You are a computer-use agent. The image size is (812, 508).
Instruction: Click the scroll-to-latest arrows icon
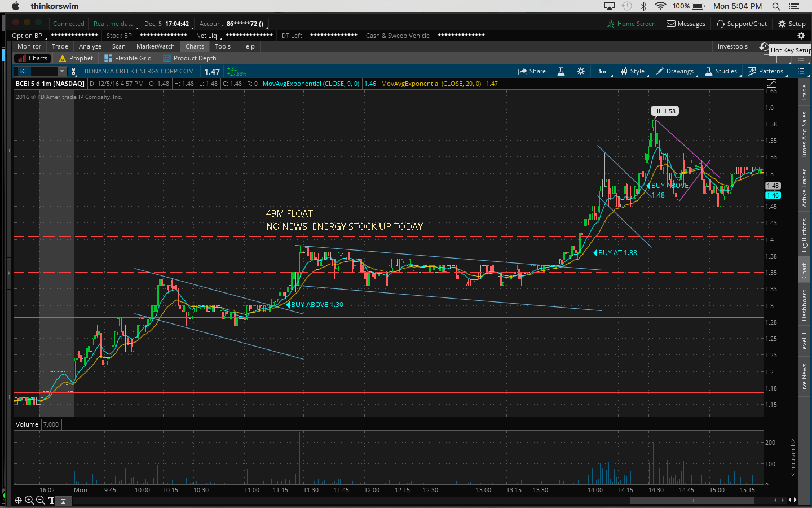[x=792, y=500]
